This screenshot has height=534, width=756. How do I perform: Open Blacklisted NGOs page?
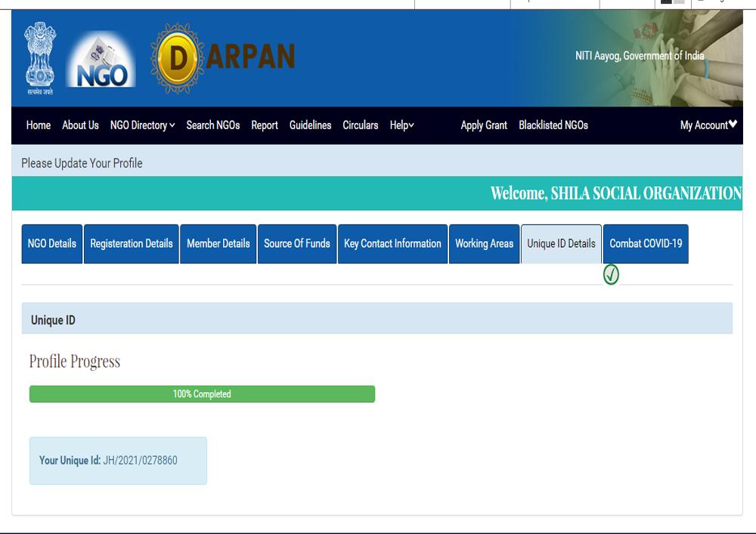click(x=553, y=125)
